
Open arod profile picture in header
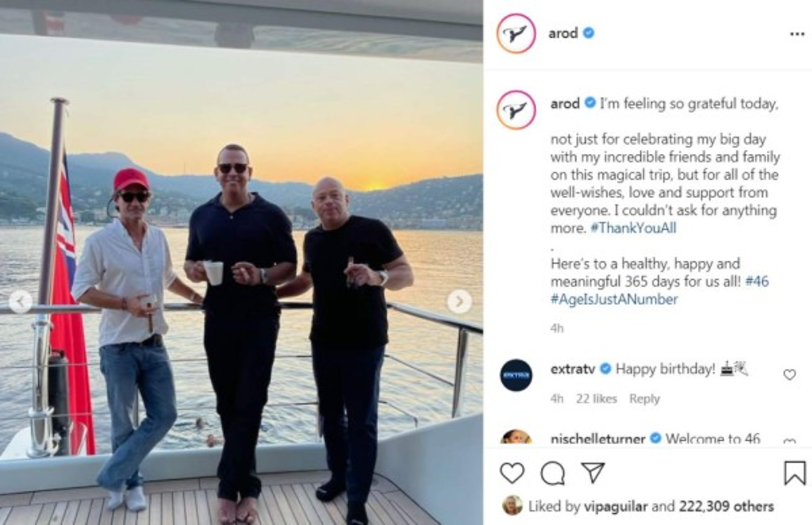click(x=515, y=33)
